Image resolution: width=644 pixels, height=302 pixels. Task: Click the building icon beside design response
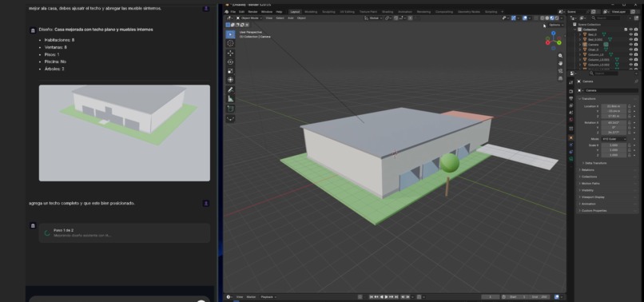(x=33, y=30)
